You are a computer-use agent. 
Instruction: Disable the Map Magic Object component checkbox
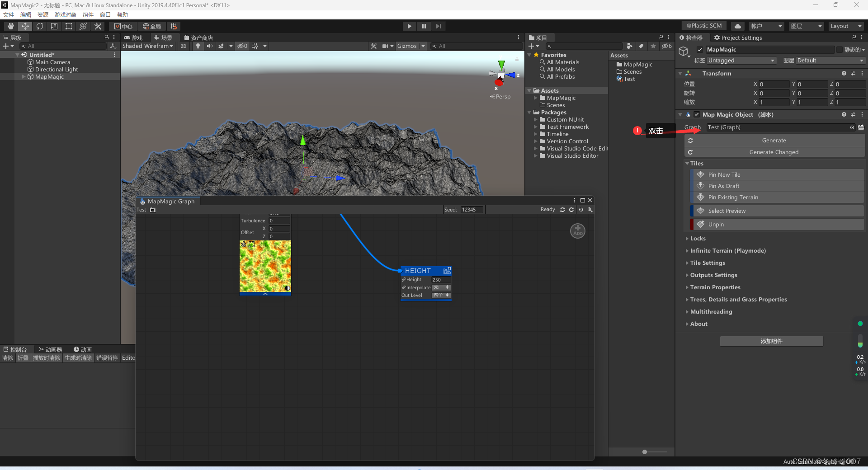pos(696,114)
